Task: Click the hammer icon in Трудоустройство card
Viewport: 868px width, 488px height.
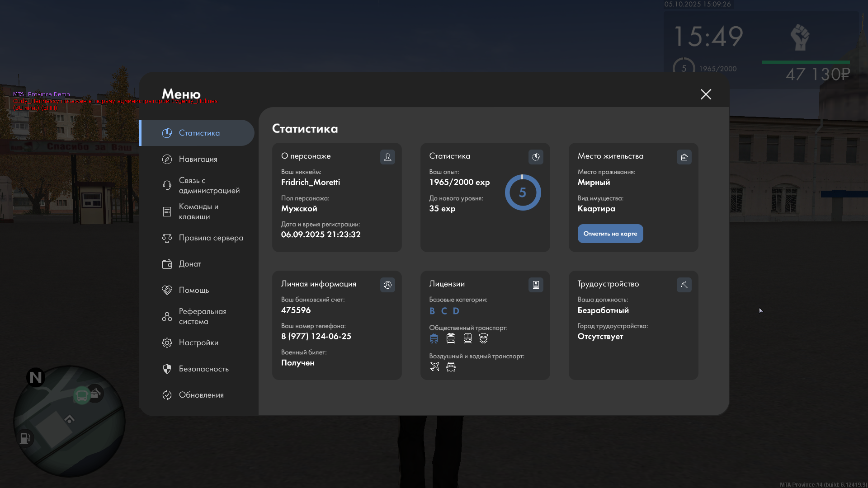Action: click(x=684, y=285)
